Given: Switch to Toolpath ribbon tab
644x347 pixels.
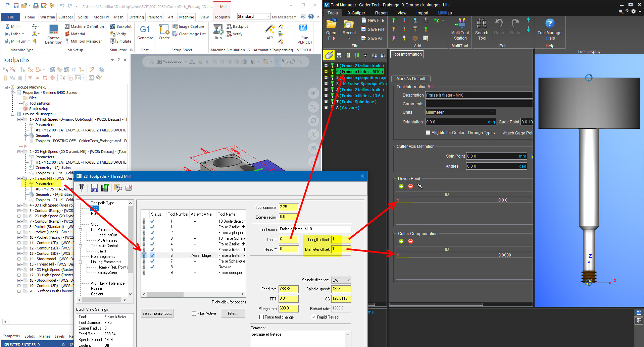Looking at the screenshot, I should (x=222, y=17).
